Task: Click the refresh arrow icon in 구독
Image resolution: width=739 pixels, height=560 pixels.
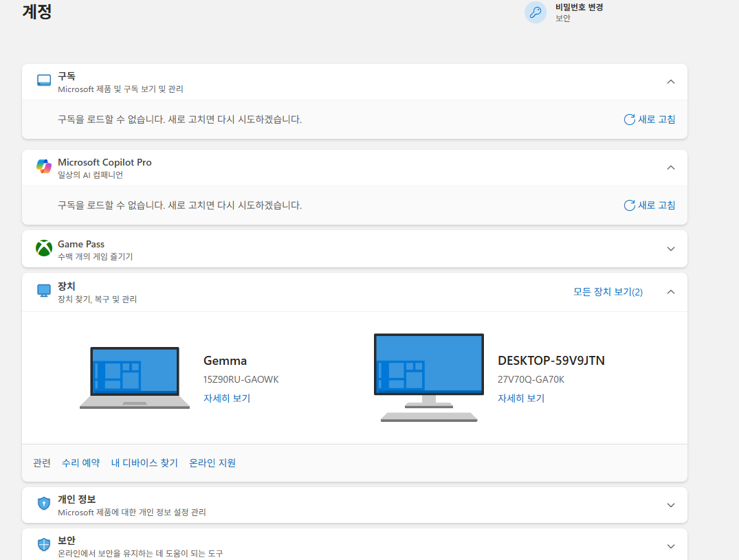Action: [629, 119]
